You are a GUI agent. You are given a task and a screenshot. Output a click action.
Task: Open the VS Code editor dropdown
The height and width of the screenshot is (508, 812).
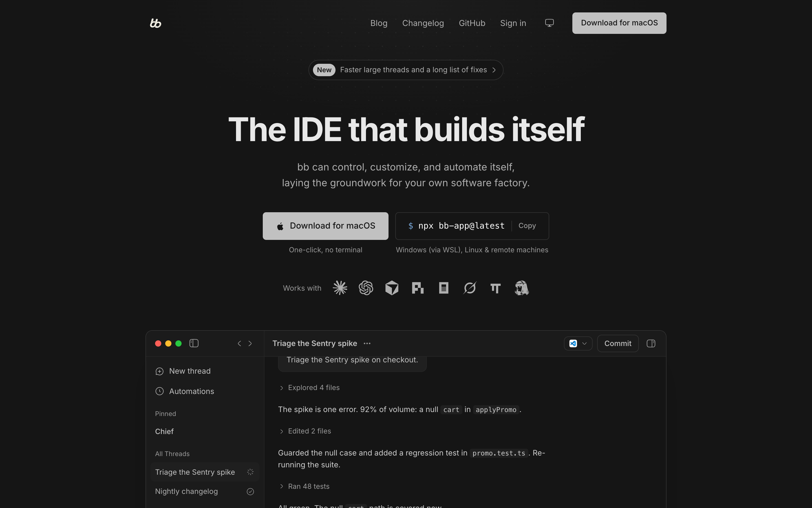[x=578, y=343]
